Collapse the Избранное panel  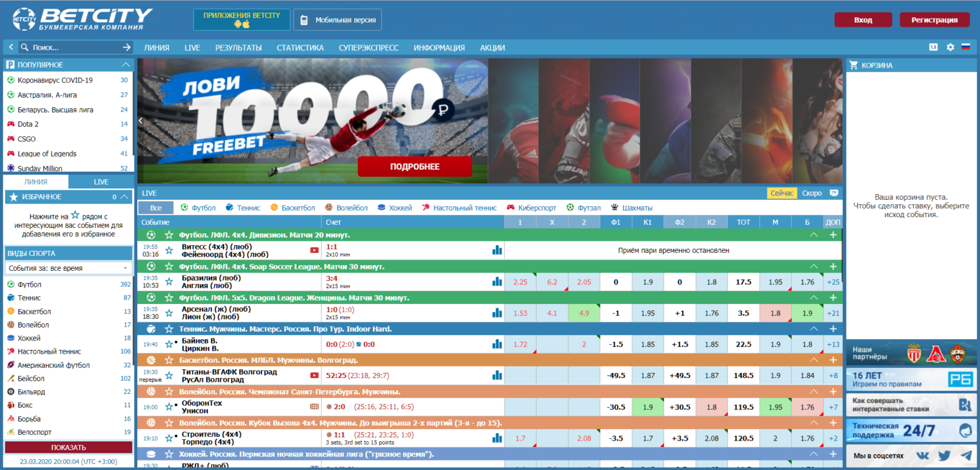point(125,197)
